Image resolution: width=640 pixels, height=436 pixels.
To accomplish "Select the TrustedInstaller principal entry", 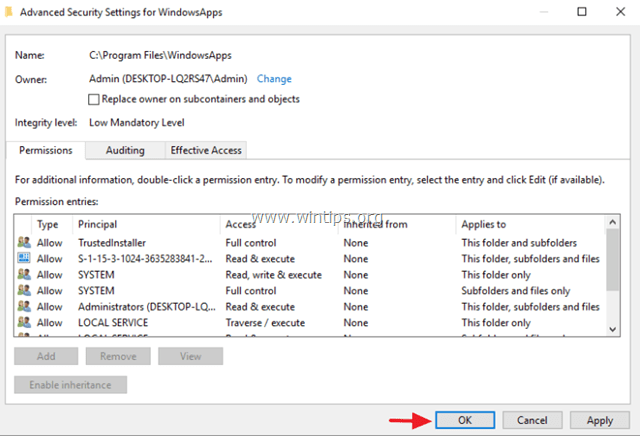I will point(112,243).
